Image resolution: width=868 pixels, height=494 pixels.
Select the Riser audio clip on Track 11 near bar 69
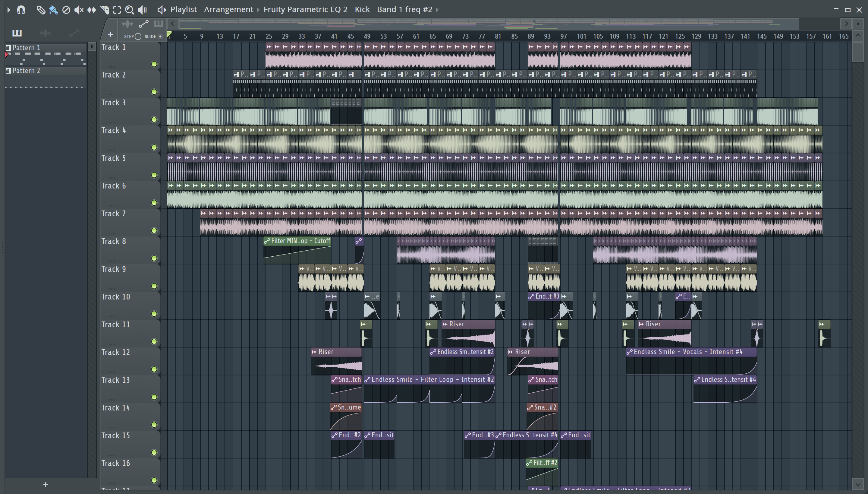tap(468, 334)
